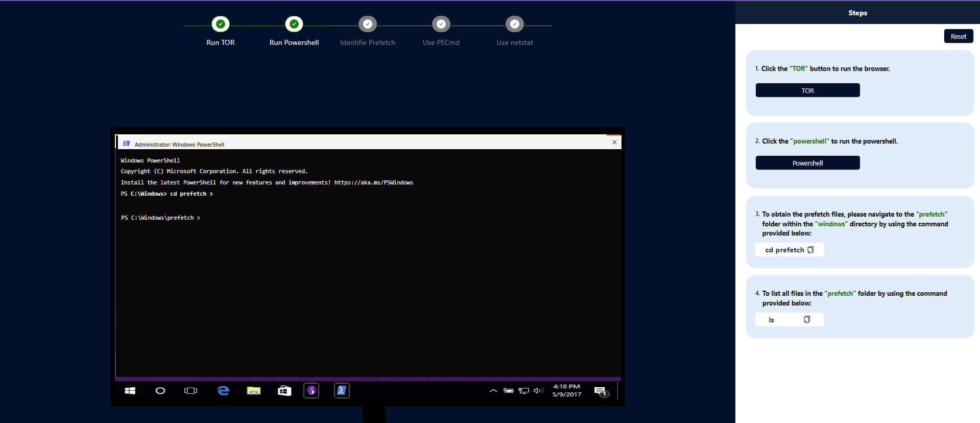The image size is (980, 423).
Task: Select the Run TOR progress step
Action: coord(221,24)
